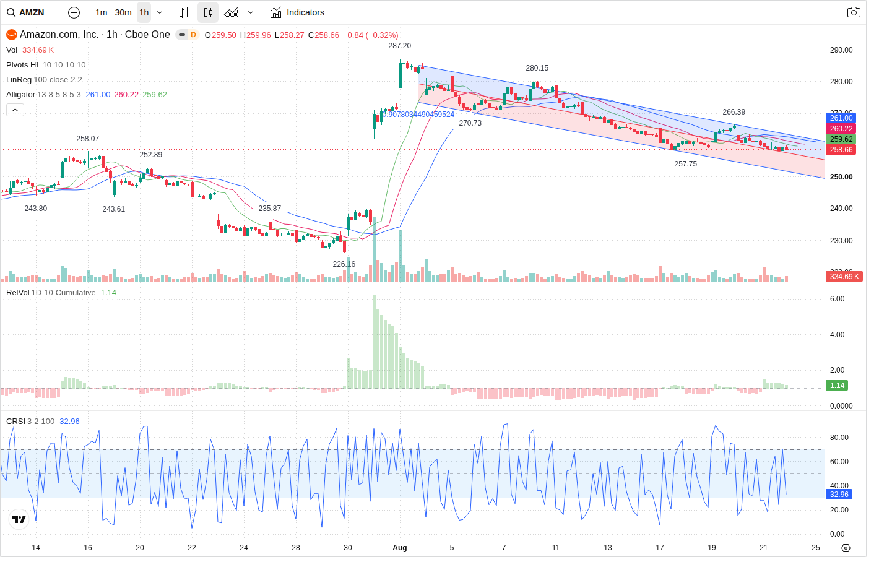The image size is (879, 588).
Task: Click the pink 260.22 price label
Action: point(841,129)
